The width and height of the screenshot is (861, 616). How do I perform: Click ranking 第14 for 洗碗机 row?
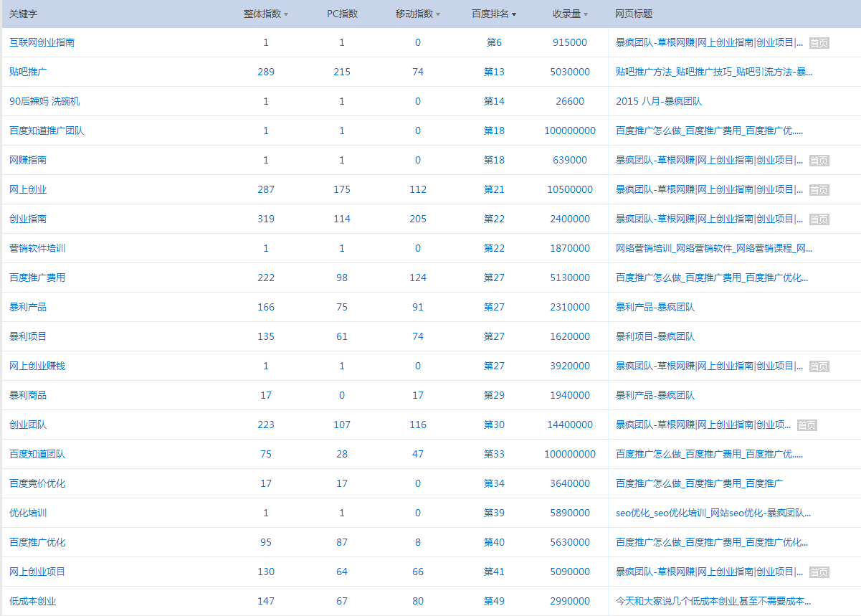click(x=494, y=101)
